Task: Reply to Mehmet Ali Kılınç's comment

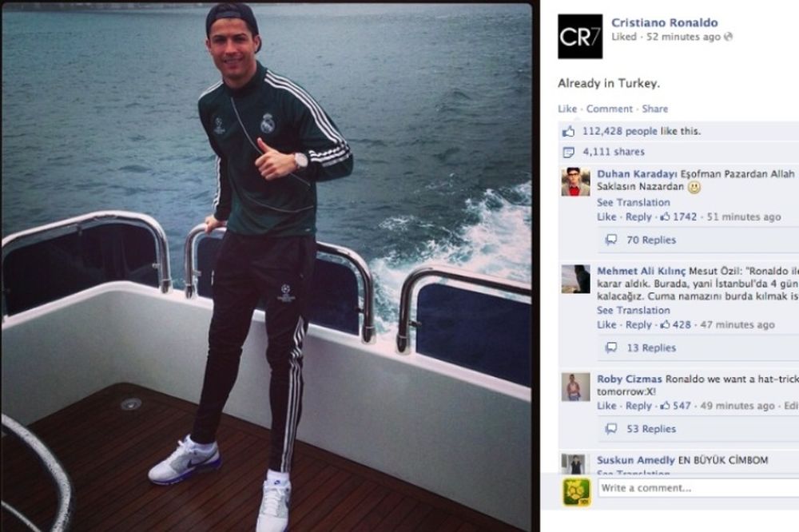Action: [638, 324]
